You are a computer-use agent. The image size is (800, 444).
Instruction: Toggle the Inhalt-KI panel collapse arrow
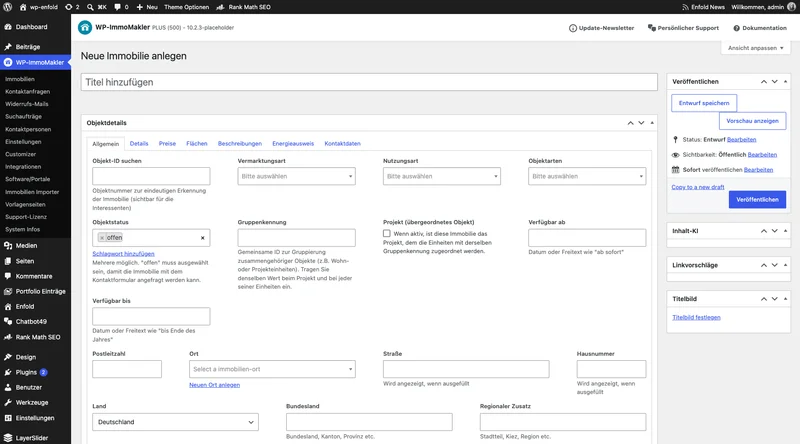click(785, 231)
